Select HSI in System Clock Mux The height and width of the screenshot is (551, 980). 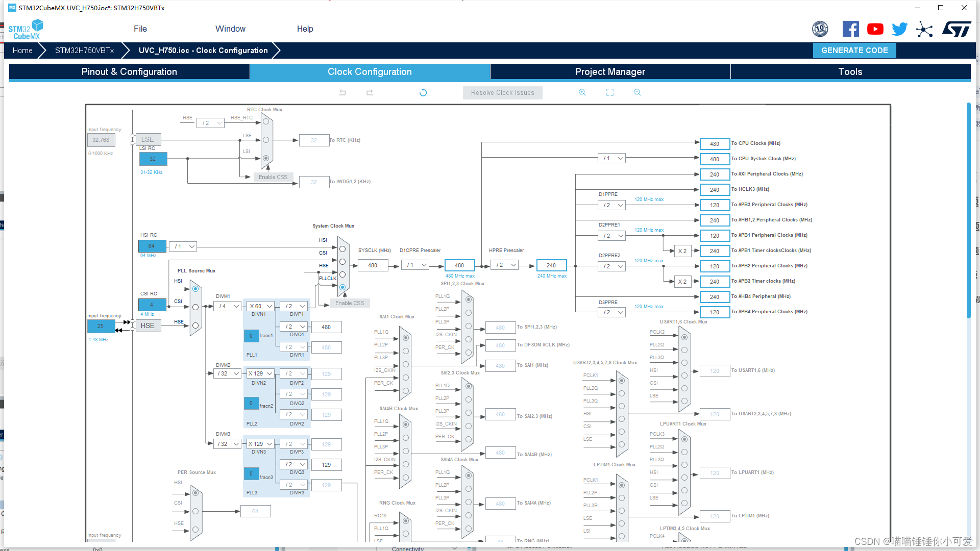pos(342,249)
